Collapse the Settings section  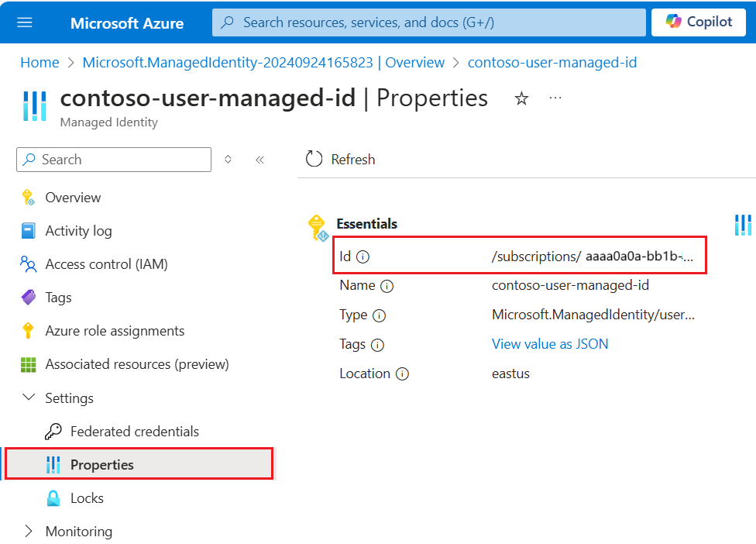click(x=29, y=398)
